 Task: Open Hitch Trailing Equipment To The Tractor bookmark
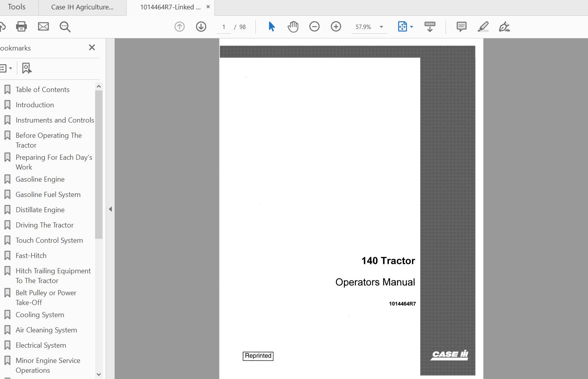(53, 276)
